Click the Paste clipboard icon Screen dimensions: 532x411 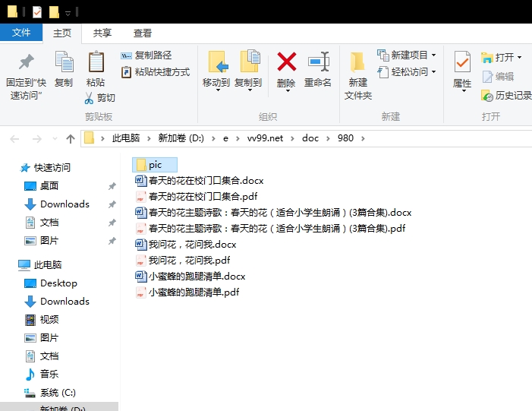click(x=96, y=62)
